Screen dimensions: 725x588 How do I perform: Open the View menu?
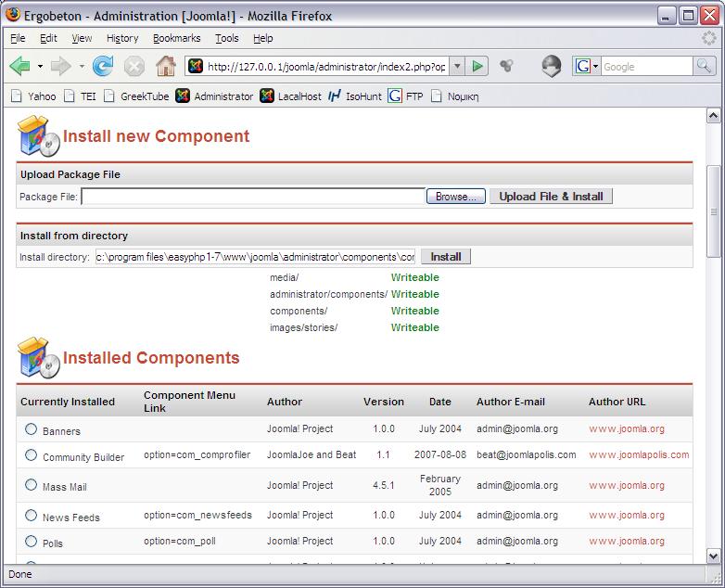tap(82, 38)
